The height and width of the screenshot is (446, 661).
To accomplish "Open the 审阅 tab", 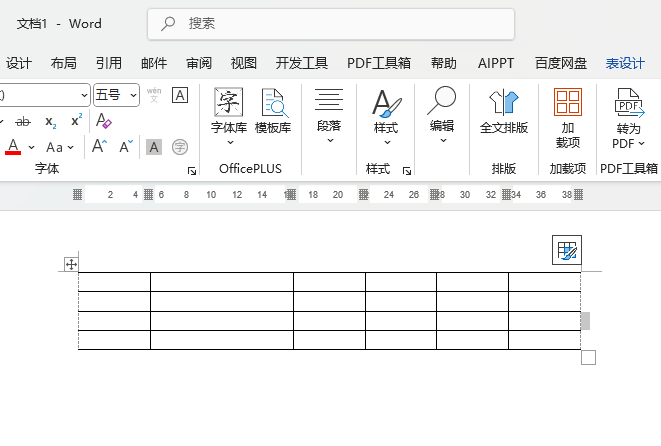I will click(199, 63).
